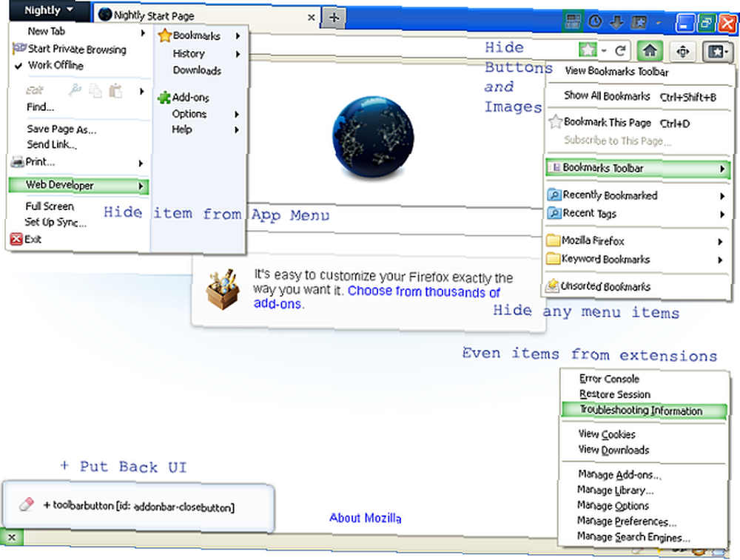Image resolution: width=740 pixels, height=560 pixels.
Task: Close the Nightly Start Page tab
Action: 311,18
